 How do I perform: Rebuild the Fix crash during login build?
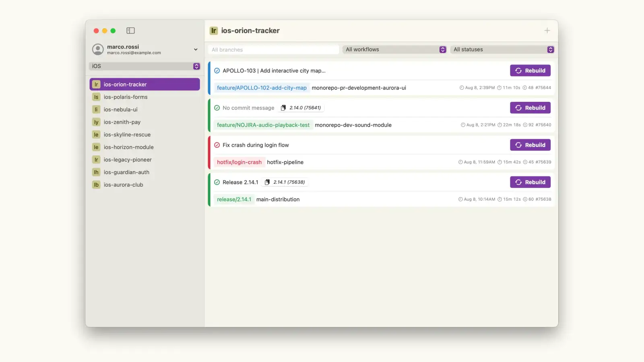pyautogui.click(x=530, y=145)
